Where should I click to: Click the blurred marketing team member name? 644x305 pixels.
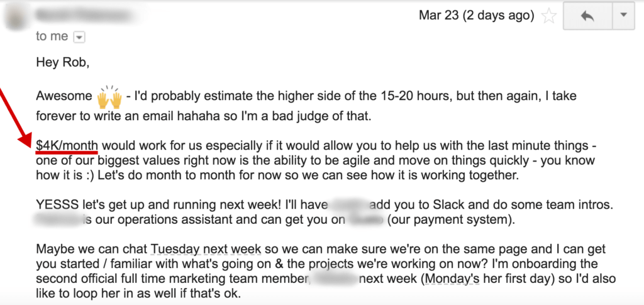click(x=334, y=278)
